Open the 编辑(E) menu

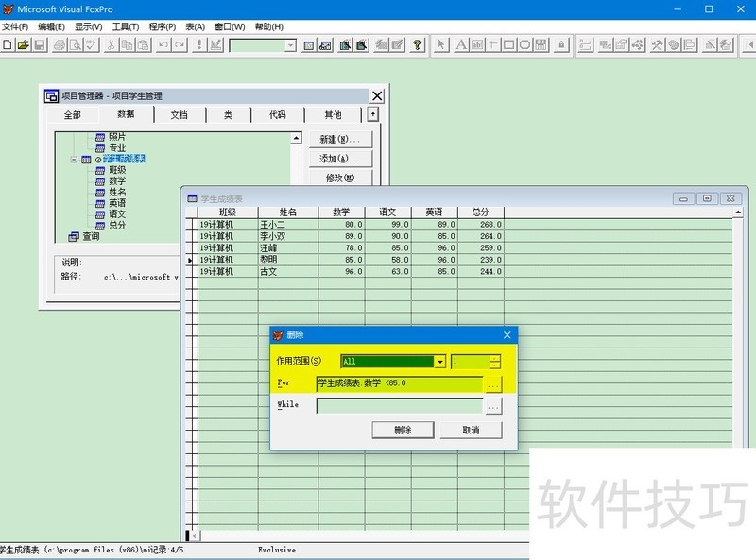51,26
